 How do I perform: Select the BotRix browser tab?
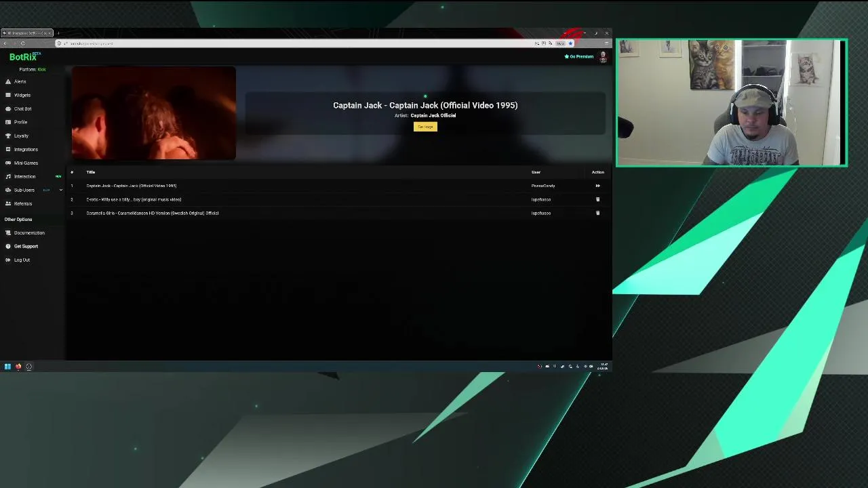27,33
